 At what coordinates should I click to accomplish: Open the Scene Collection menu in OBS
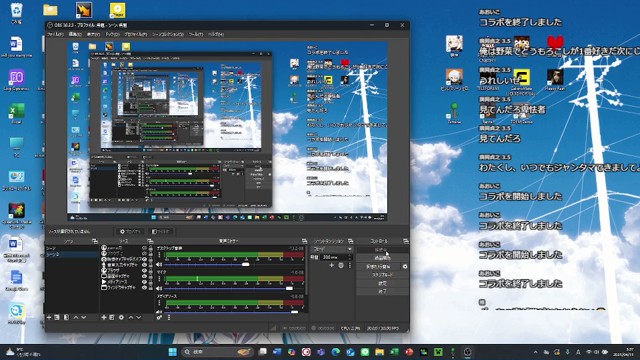click(x=168, y=34)
